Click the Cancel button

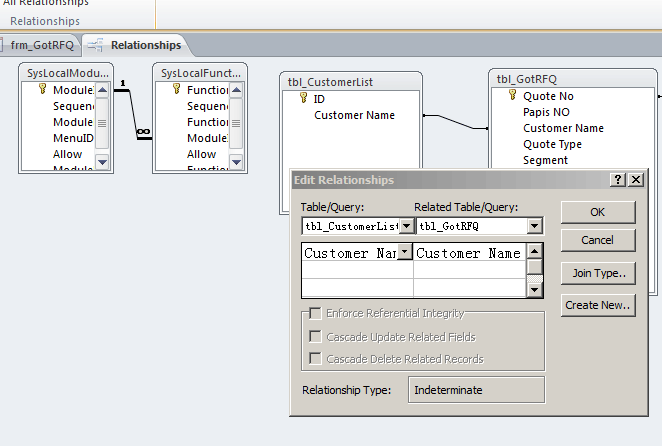point(597,240)
